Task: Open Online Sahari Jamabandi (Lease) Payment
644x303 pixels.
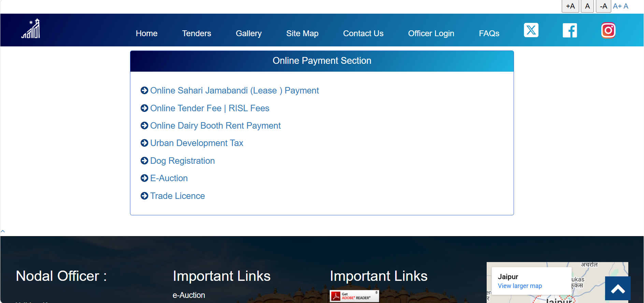Action: coord(234,90)
